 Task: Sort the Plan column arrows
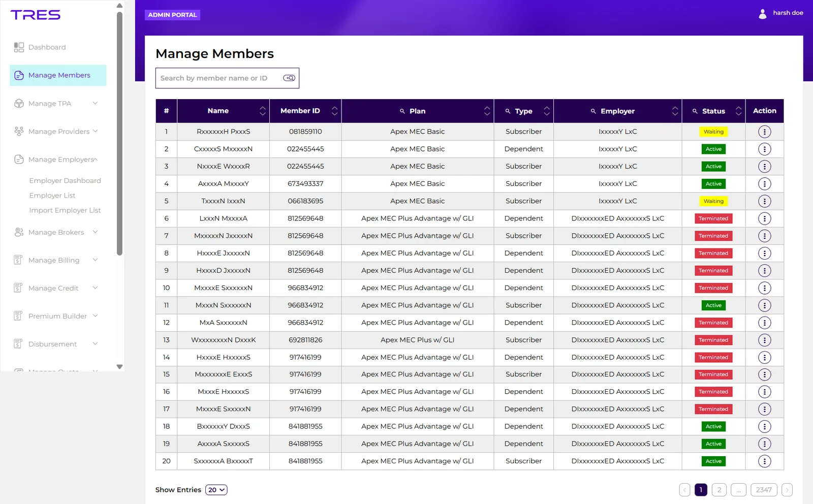487,111
